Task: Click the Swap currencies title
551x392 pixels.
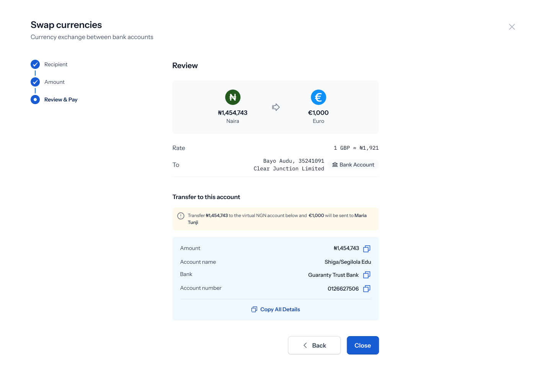Action: [66, 25]
